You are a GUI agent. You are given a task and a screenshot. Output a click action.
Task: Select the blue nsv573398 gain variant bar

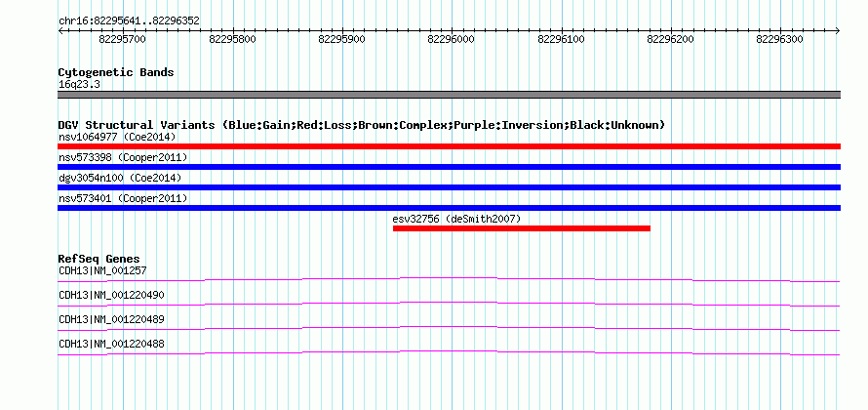(x=449, y=167)
